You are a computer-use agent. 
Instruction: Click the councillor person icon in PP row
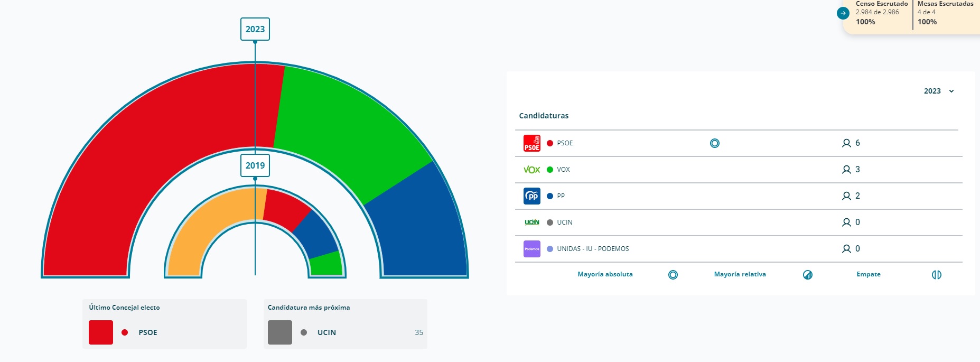pyautogui.click(x=846, y=196)
